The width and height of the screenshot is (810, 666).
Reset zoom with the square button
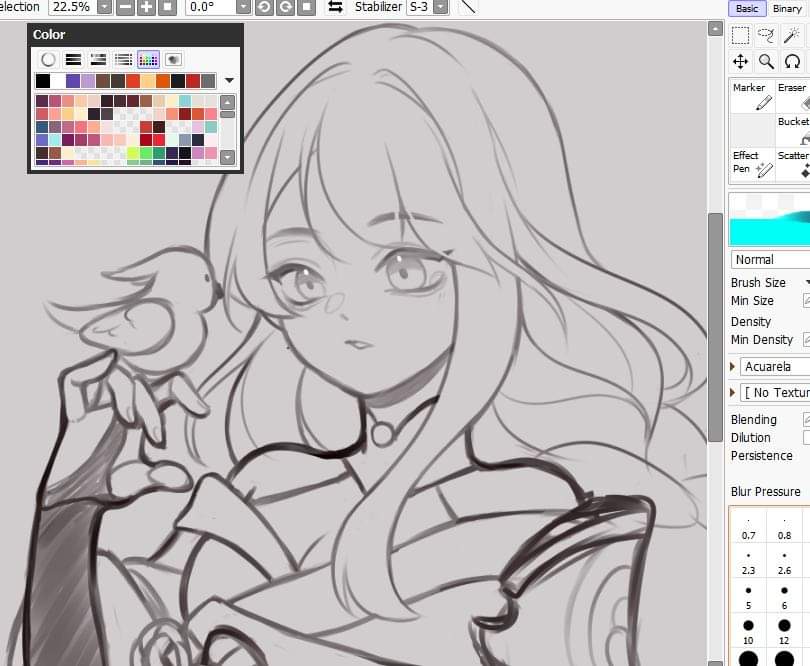pos(167,7)
